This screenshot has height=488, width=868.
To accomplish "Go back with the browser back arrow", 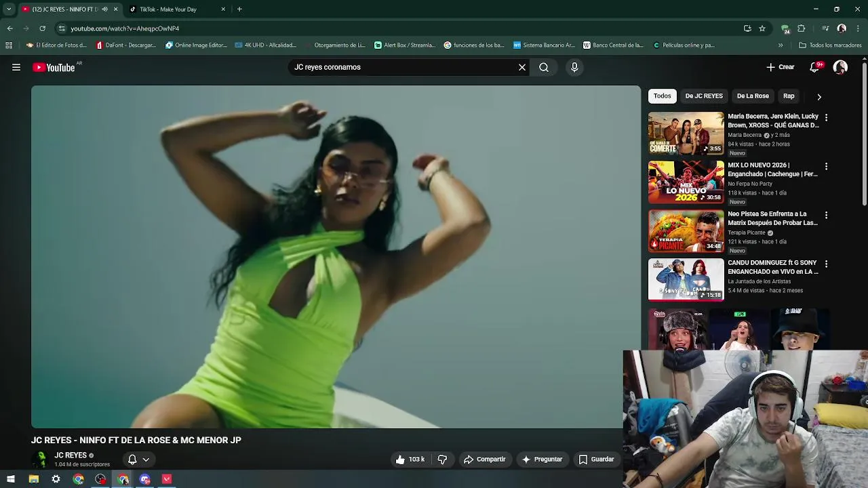I will pyautogui.click(x=9, y=28).
